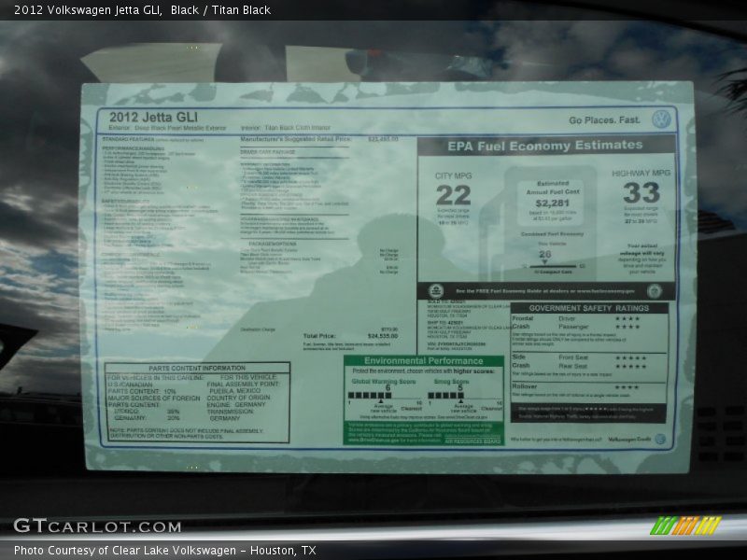Click the fuel economy guide banner text
Screen dimensions: 747x560
pos(545,291)
